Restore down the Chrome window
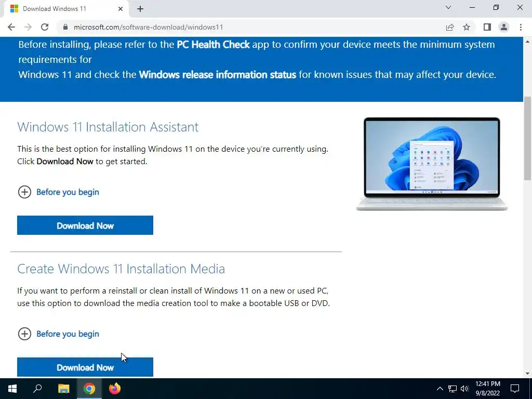 [x=496, y=7]
